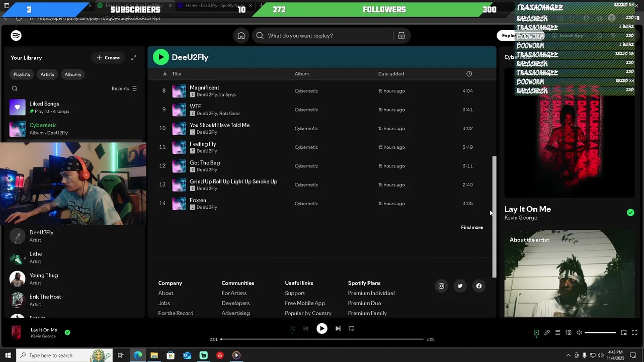Enter full screen player icon
This screenshot has width=644, height=362.
point(634,333)
